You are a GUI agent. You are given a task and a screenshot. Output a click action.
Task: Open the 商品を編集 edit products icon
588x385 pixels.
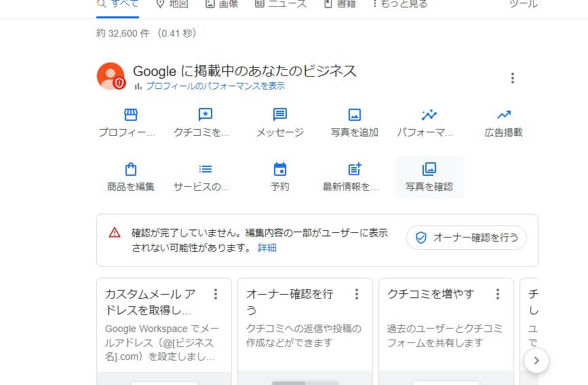tap(130, 169)
